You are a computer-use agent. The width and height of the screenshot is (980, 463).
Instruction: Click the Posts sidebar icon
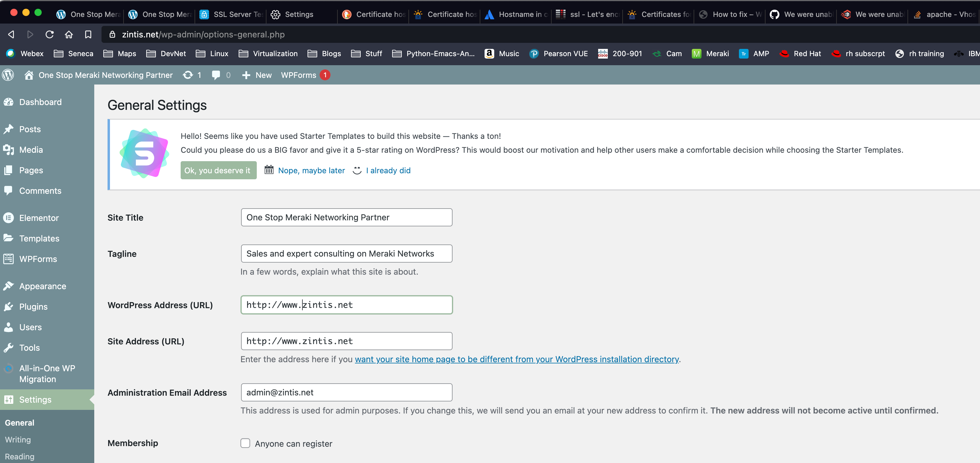9,129
